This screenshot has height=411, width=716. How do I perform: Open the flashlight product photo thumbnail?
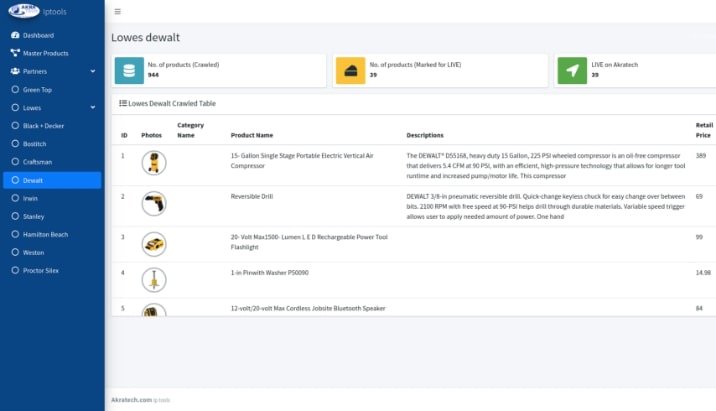coord(154,244)
